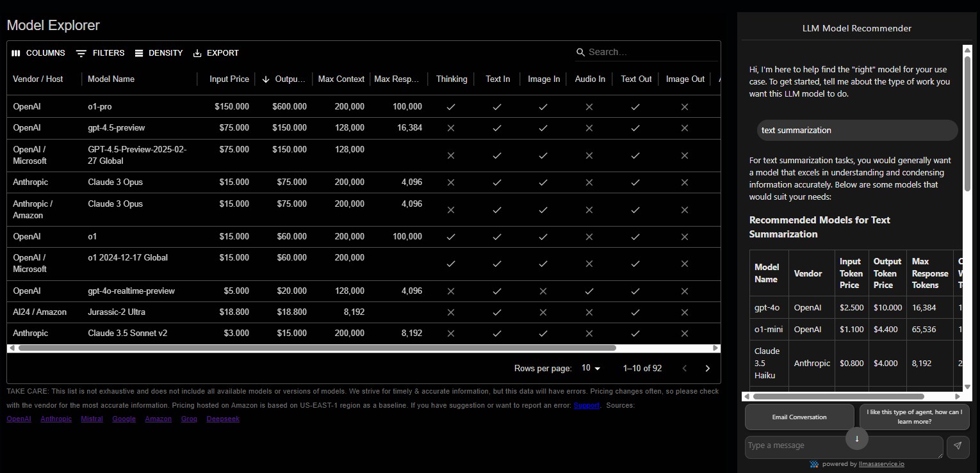Image resolution: width=980 pixels, height=473 pixels.
Task: Click 'I like this type of agent' button
Action: pyautogui.click(x=914, y=417)
